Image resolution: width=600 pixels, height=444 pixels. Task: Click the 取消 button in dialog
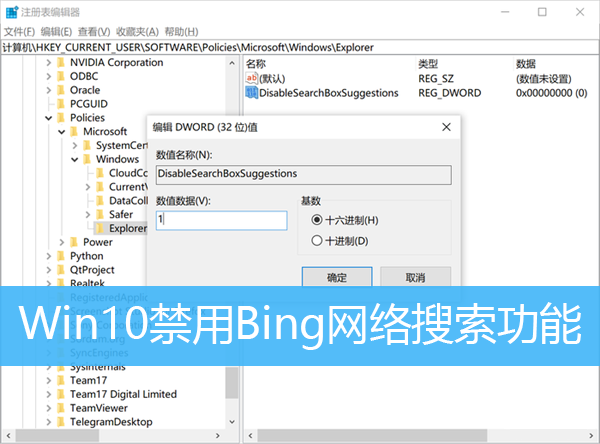click(x=415, y=277)
